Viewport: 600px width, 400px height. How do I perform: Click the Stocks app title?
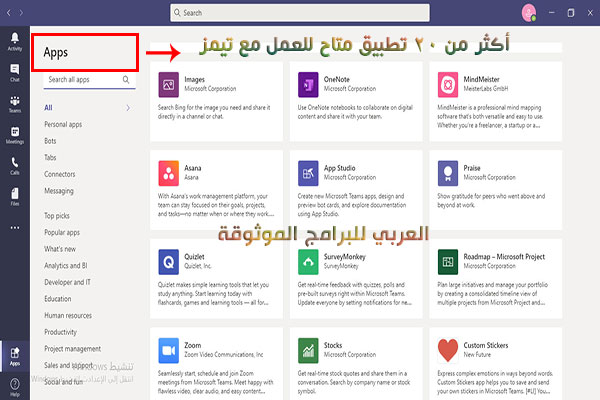point(333,345)
